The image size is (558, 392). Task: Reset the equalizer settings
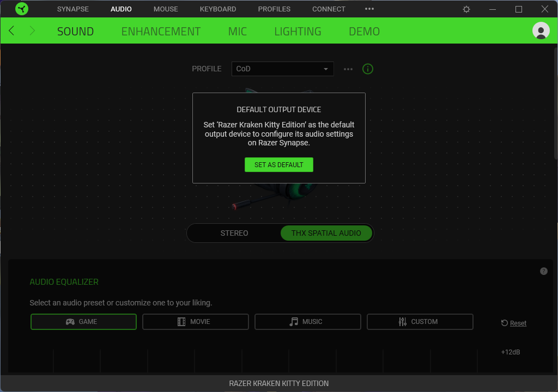[513, 323]
